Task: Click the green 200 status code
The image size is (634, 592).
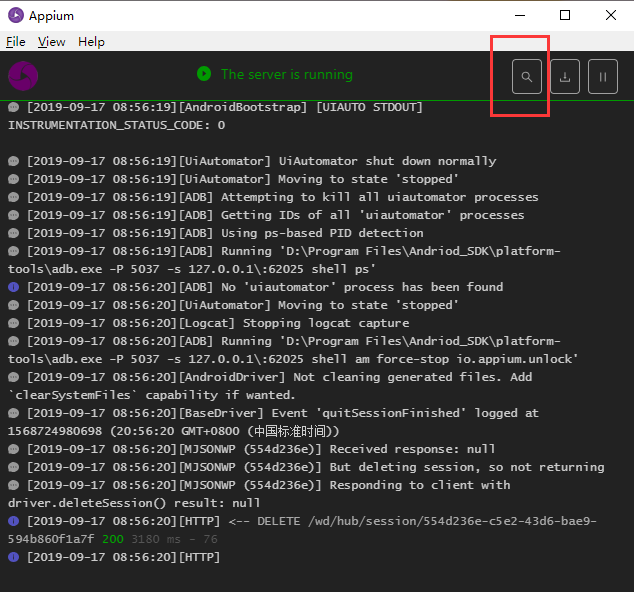Action: coord(113,539)
